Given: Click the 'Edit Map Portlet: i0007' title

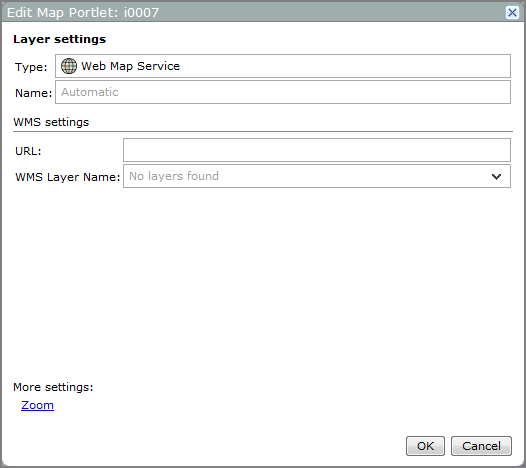Looking at the screenshot, I should pos(83,13).
